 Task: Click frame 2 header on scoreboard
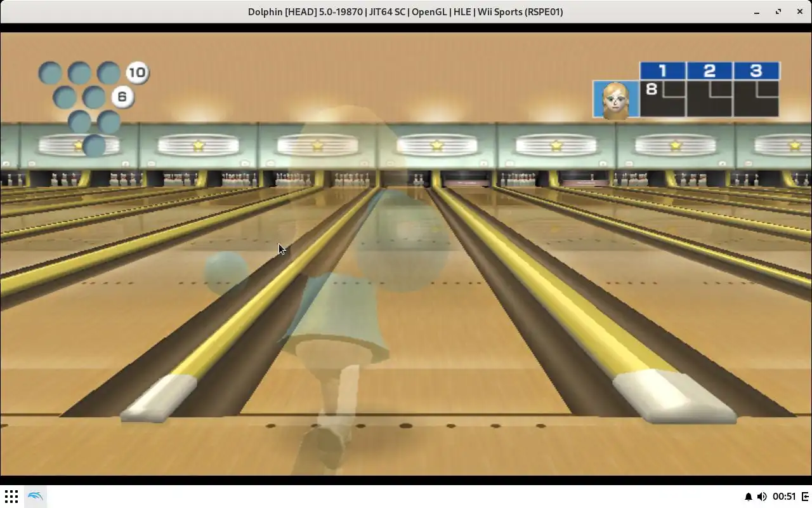[x=710, y=70]
